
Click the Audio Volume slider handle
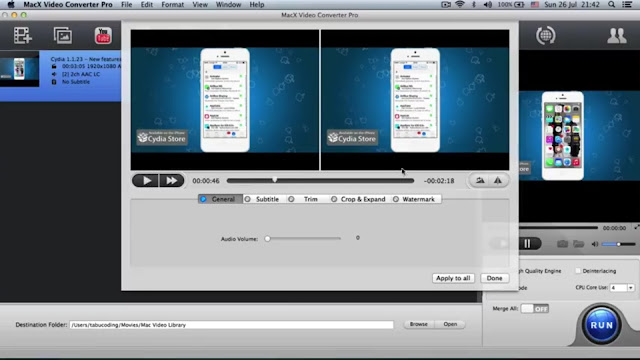[267, 238]
